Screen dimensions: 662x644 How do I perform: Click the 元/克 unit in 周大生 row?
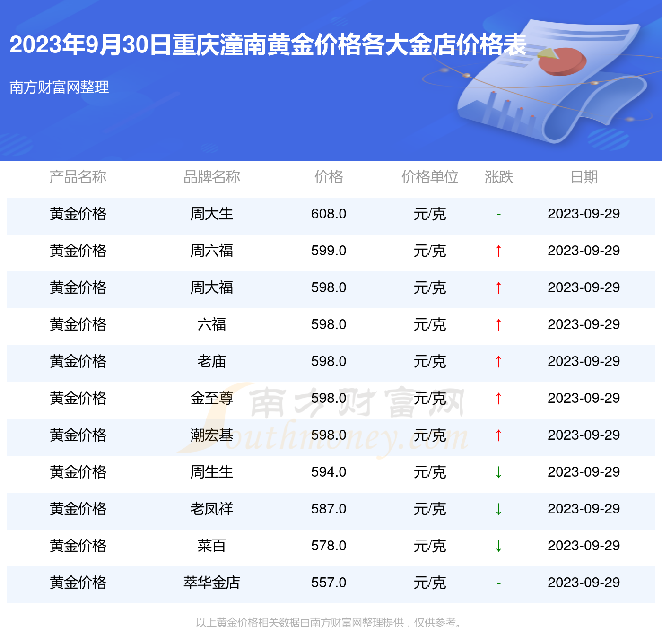[430, 214]
